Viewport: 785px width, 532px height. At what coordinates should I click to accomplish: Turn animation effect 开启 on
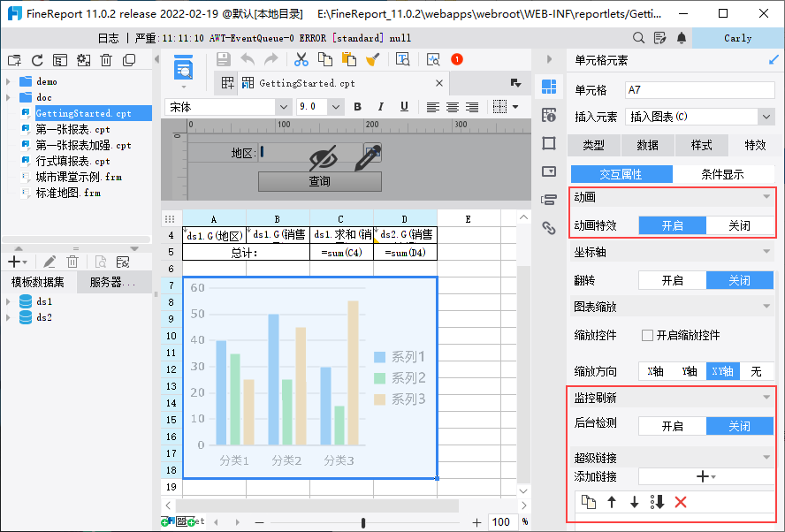pyautogui.click(x=673, y=225)
